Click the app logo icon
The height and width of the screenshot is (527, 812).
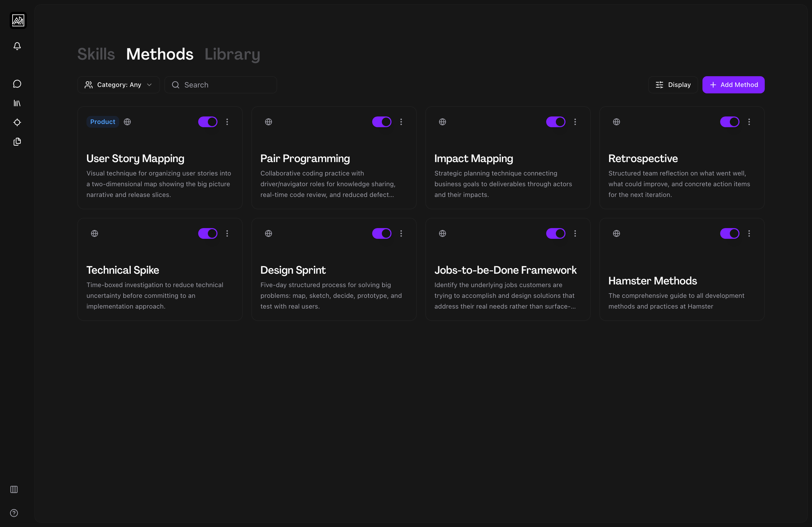(x=18, y=20)
